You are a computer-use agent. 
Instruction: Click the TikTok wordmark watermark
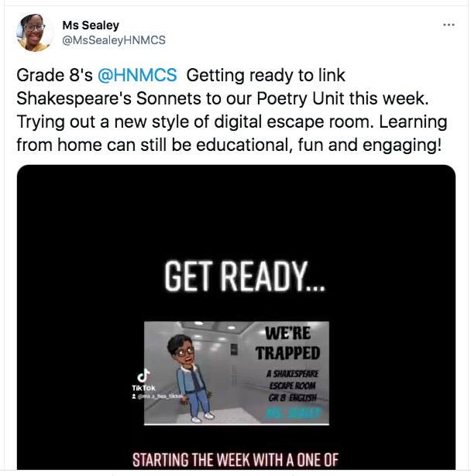pos(143,388)
